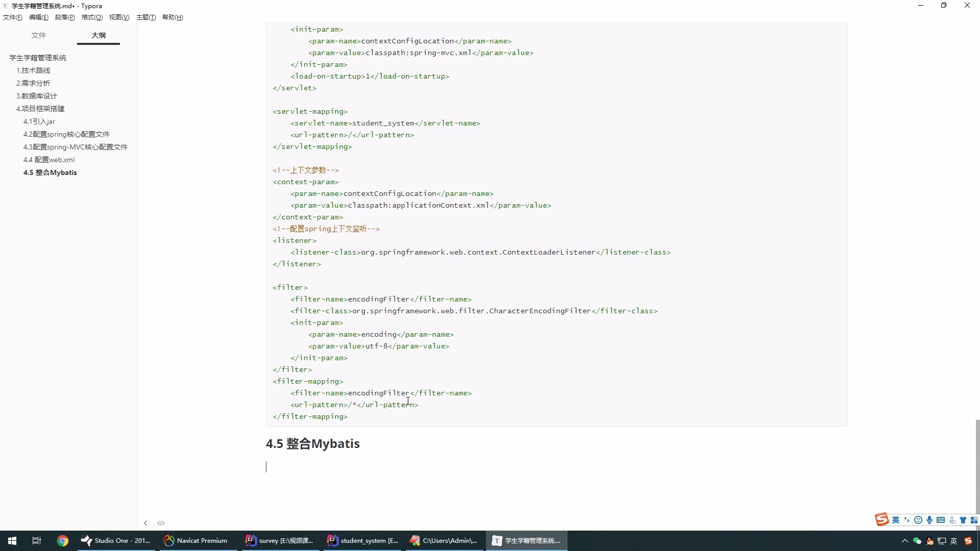
Task: Go to 3.数据库设计 outline item
Action: coord(37,96)
